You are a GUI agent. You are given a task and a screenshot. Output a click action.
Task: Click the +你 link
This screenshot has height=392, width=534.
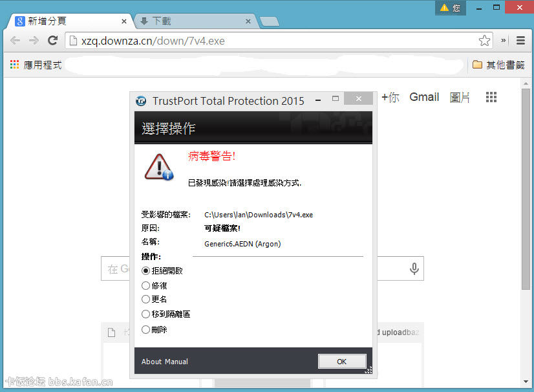390,98
